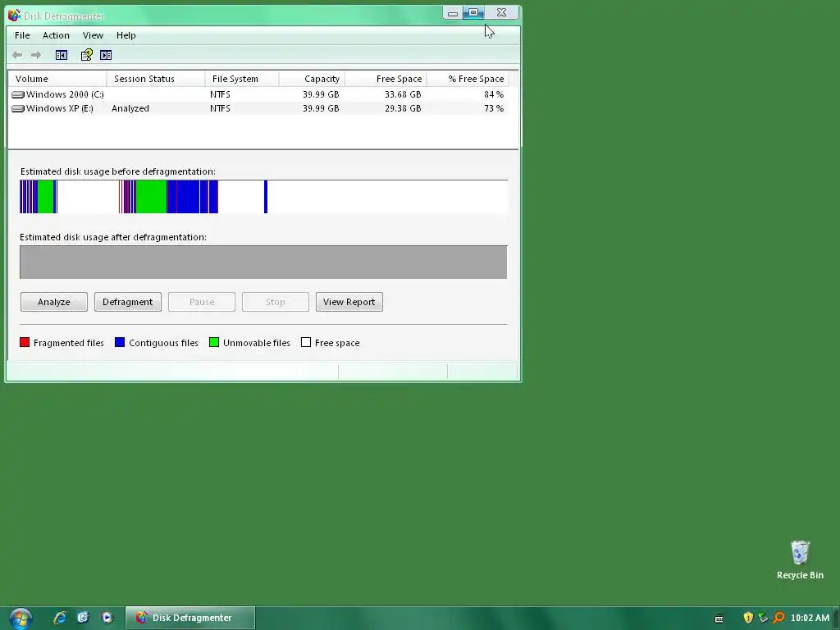
Task: Select the Windows 2000 (C:) volume row
Action: (x=258, y=94)
